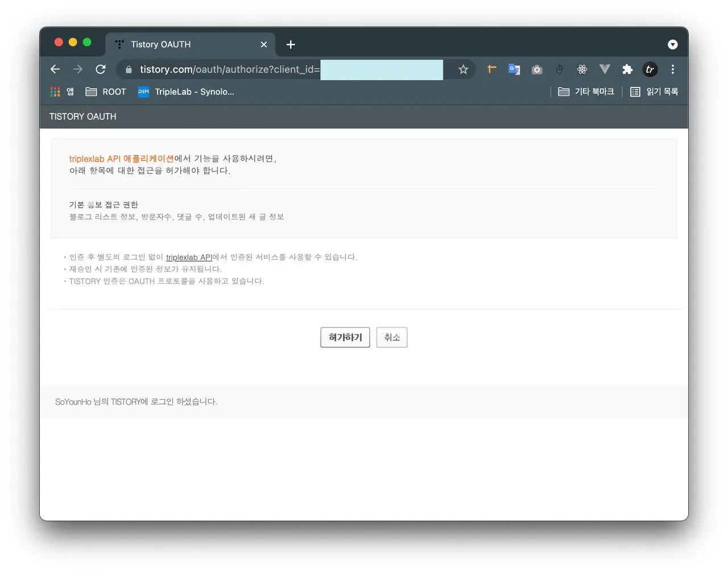Open a new tab with the plus button
This screenshot has height=573, width=728.
(x=291, y=44)
